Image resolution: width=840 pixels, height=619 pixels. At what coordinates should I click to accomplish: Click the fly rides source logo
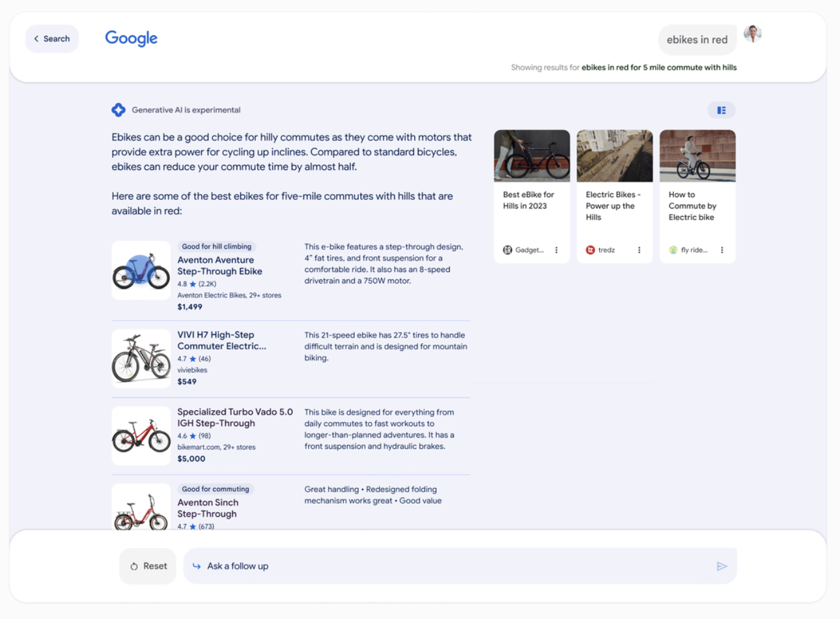[673, 250]
